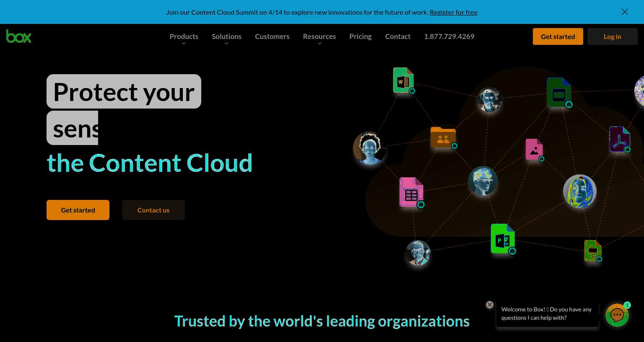This screenshot has width=644, height=342.
Task: Click Register for free link
Action: 454,12
